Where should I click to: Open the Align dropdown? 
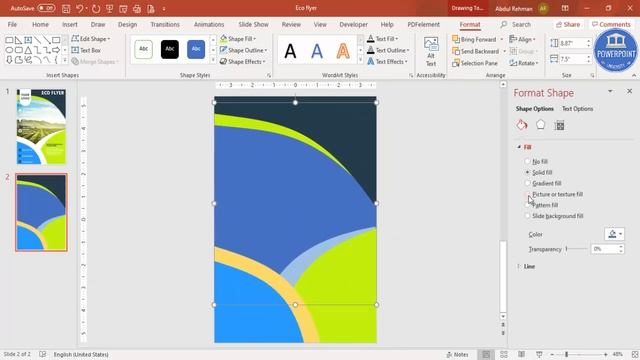point(522,39)
